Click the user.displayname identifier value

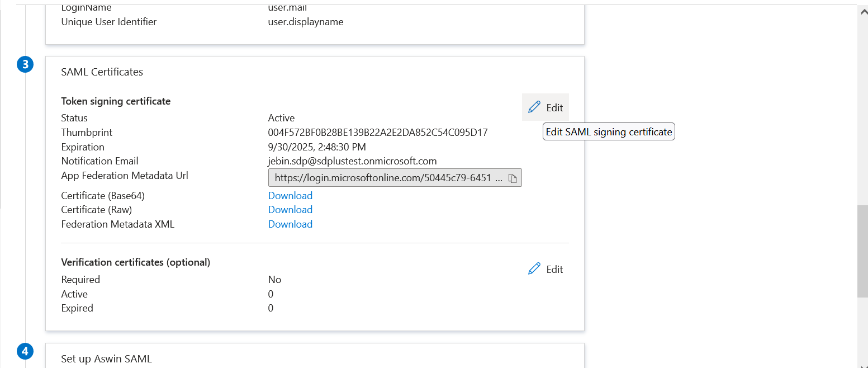[x=306, y=22]
